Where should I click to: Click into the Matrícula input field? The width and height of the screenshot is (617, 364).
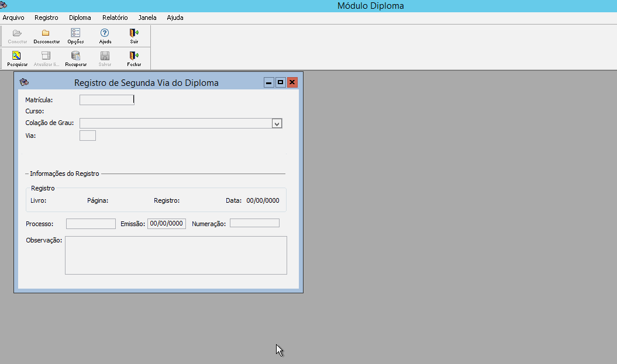pyautogui.click(x=106, y=100)
